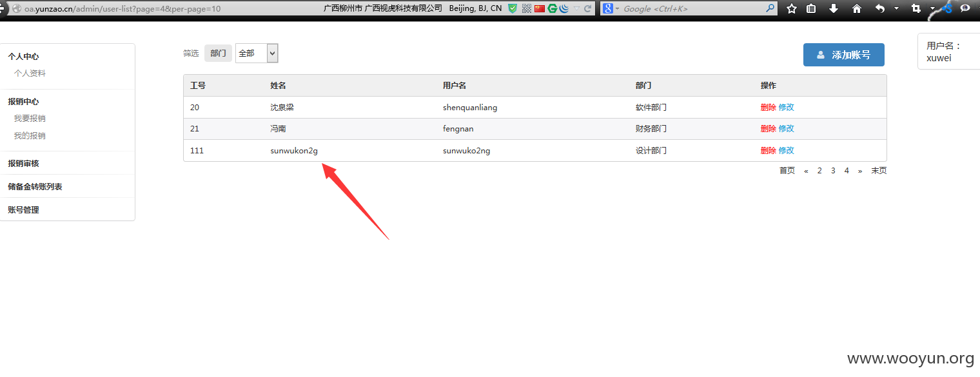Click the QR code icon in address bar
This screenshot has width=980, height=377.
(527, 8)
